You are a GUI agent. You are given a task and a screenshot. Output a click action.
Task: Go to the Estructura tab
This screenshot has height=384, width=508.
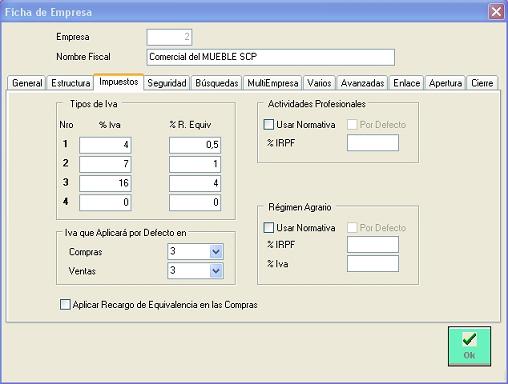(x=71, y=83)
